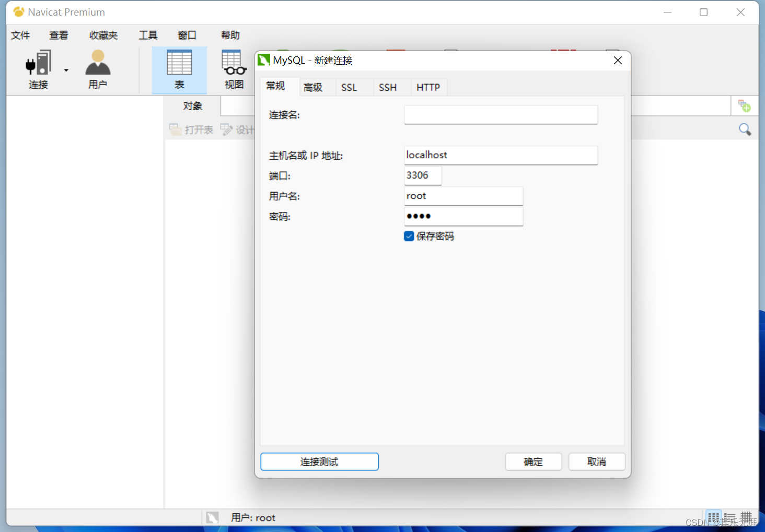Screen dimensions: 765x532
Task: Switch to the HTTP tab
Action: (x=428, y=88)
